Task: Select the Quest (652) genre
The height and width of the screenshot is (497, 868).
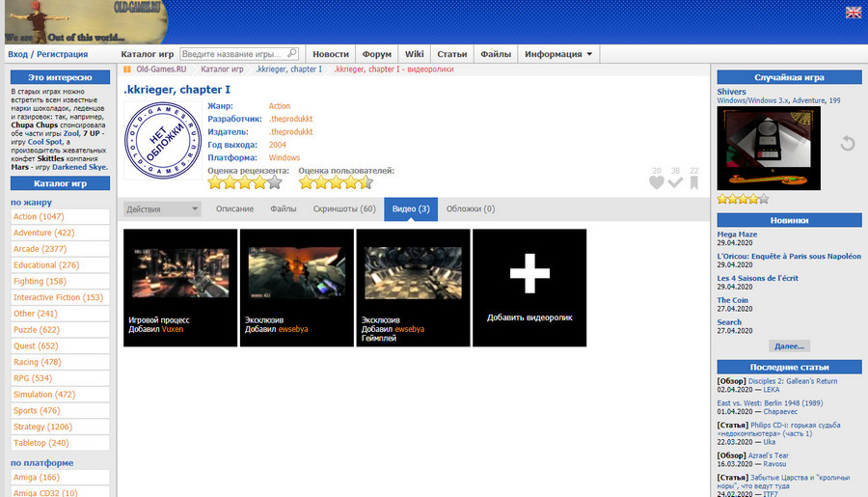Action: click(60, 345)
